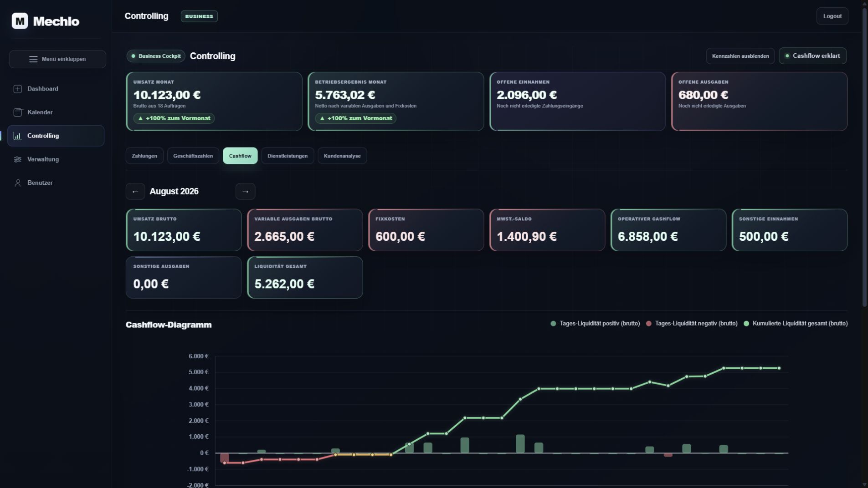This screenshot has width=868, height=488.
Task: Click the Business Cockpit badge
Action: (x=156, y=56)
